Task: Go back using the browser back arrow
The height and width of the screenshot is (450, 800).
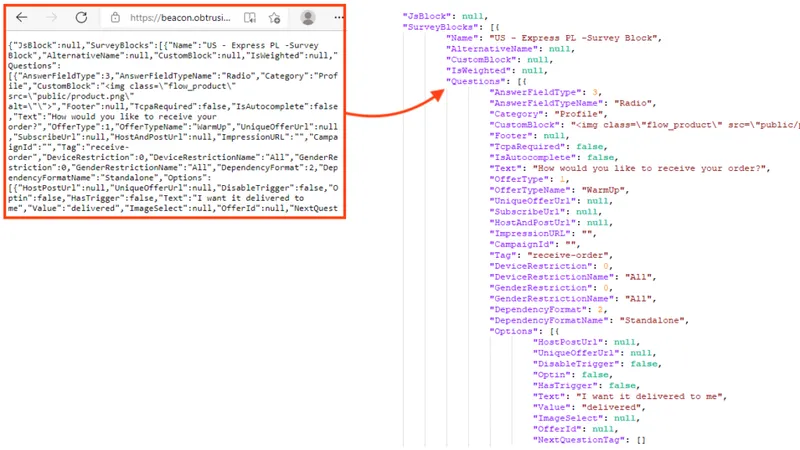Action: (x=21, y=17)
